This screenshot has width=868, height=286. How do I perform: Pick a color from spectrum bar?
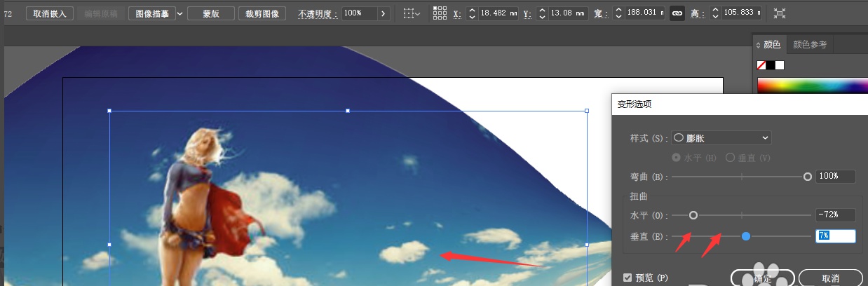812,86
